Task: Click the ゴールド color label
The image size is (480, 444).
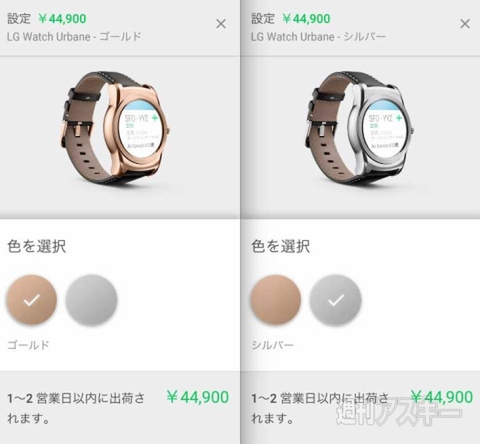Action: click(x=28, y=345)
